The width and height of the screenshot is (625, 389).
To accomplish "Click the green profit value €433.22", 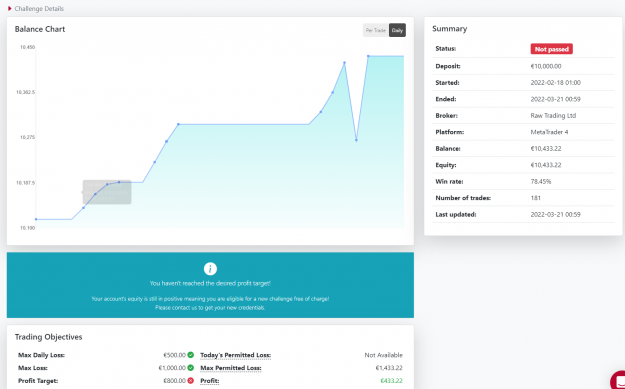I will click(391, 381).
